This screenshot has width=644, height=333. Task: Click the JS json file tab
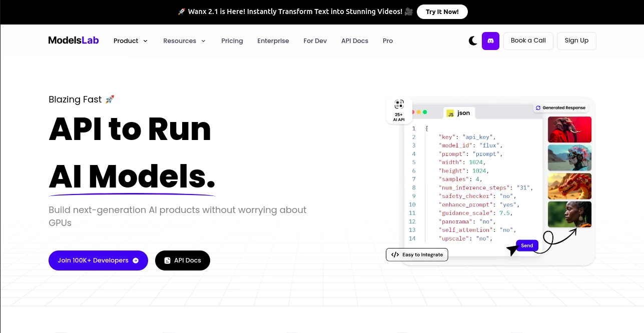click(458, 113)
